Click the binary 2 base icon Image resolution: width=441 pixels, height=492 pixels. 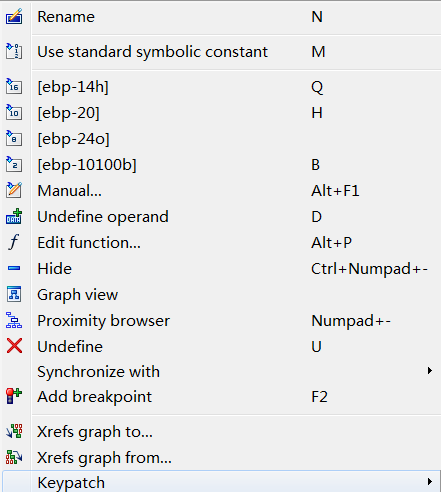click(x=14, y=165)
